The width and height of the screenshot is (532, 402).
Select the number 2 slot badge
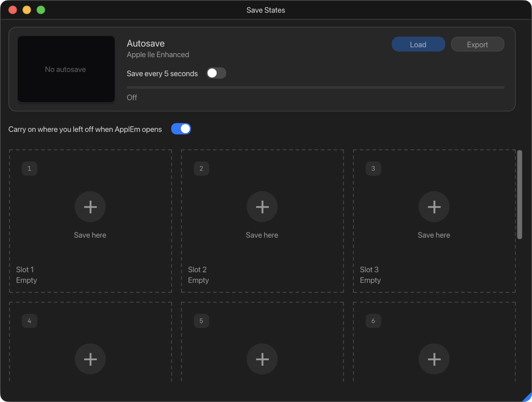pos(201,168)
